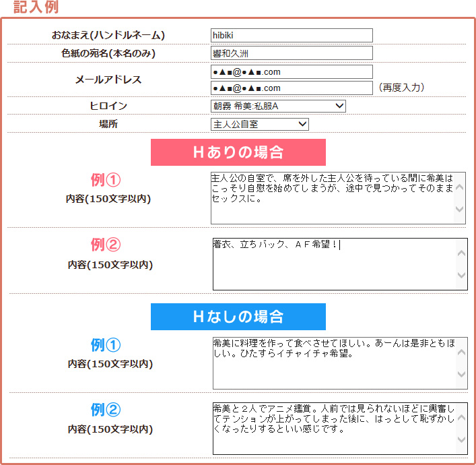Viewport: 476px width, 465px height.
Task: Click up scroll arrow in Hなし 例② textarea
Action: (x=461, y=418)
